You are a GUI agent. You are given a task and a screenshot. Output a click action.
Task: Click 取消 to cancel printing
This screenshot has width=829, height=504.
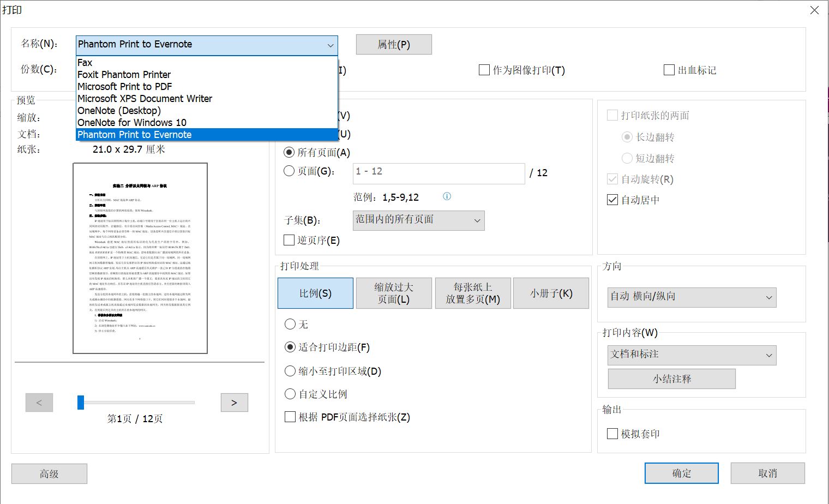pos(768,473)
